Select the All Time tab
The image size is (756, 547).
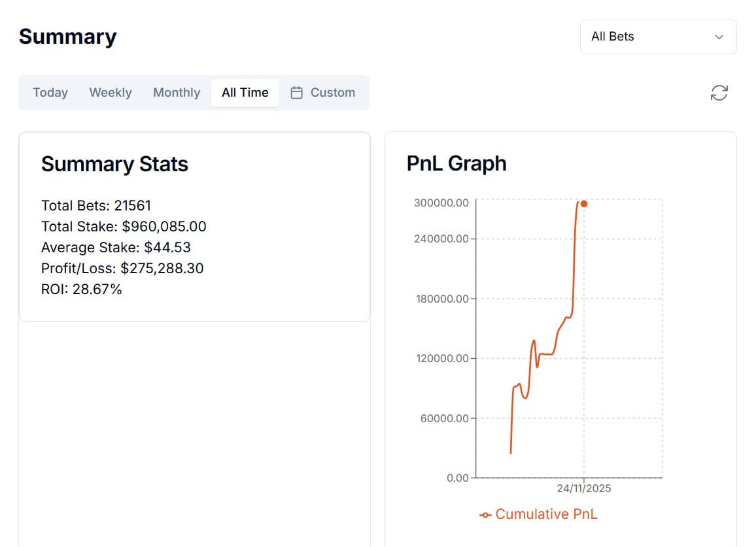pos(245,93)
